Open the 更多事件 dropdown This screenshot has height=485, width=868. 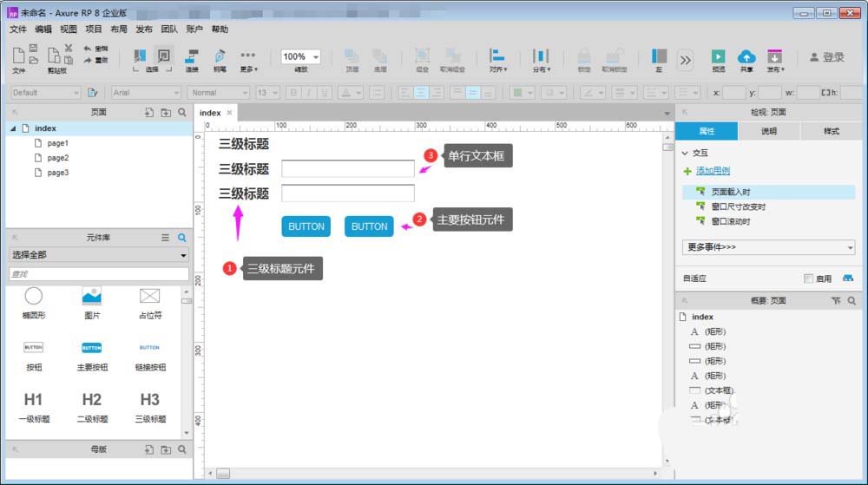768,247
